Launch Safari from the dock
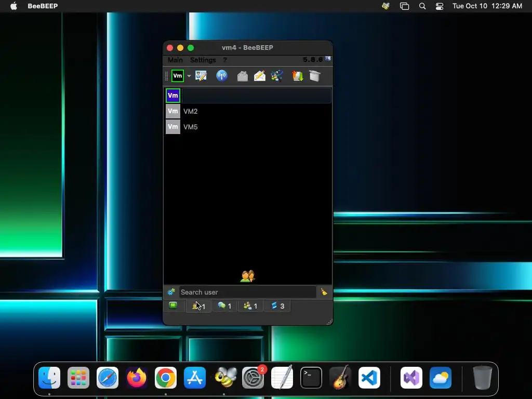 (108, 378)
